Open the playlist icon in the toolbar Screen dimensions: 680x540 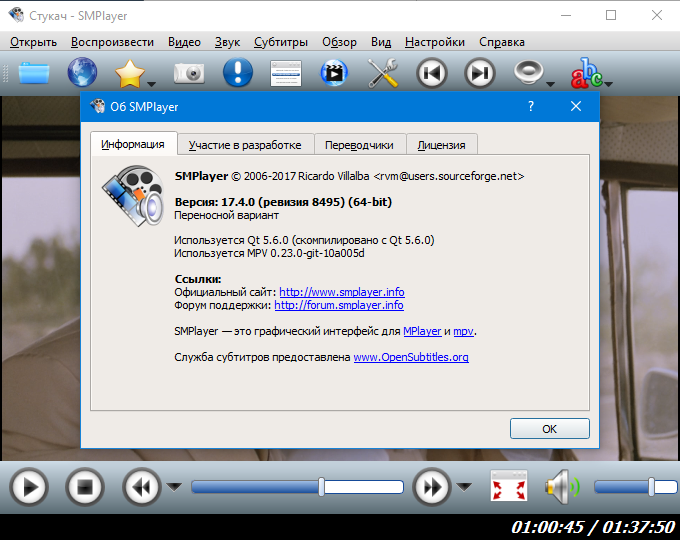click(x=286, y=73)
